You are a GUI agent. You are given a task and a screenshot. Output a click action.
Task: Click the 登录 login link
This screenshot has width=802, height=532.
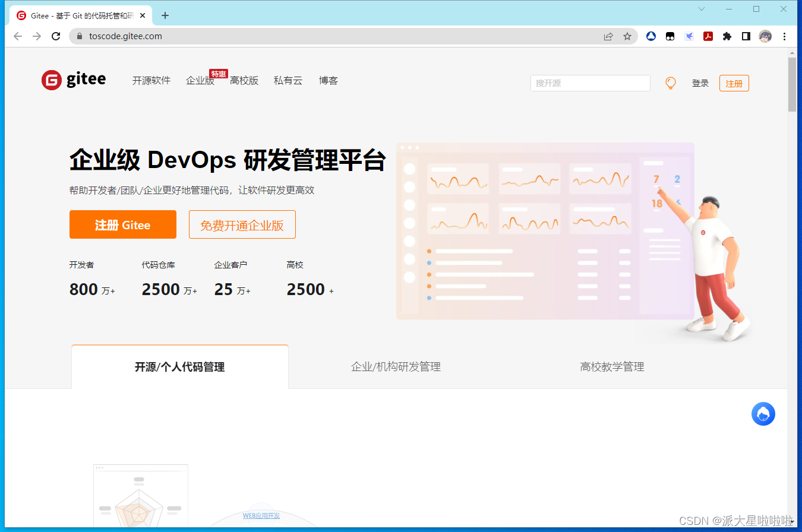pyautogui.click(x=700, y=84)
